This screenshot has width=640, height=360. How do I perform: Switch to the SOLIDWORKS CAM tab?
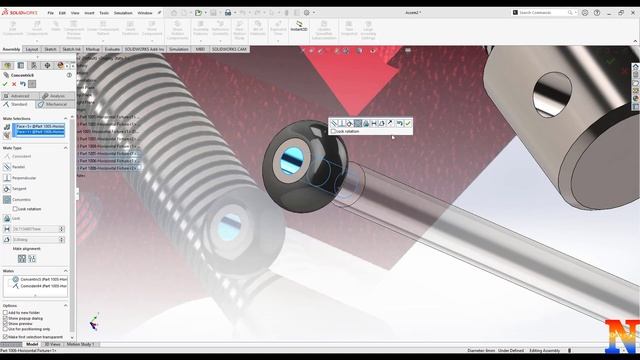click(x=229, y=49)
